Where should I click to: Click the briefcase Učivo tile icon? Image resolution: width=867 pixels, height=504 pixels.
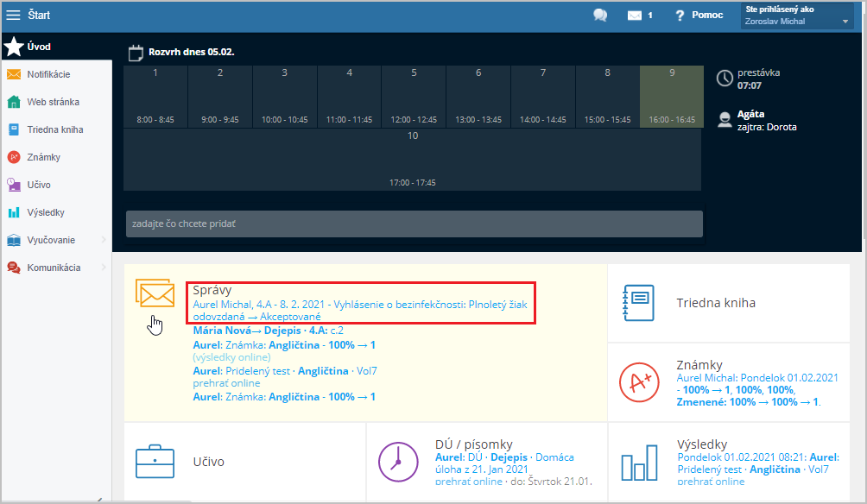(155, 462)
